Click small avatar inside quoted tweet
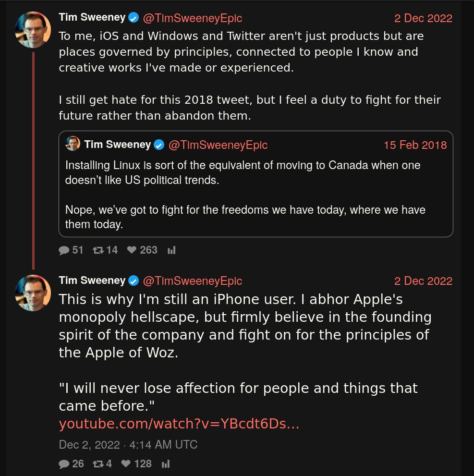This screenshot has height=476, width=474. tap(73, 144)
